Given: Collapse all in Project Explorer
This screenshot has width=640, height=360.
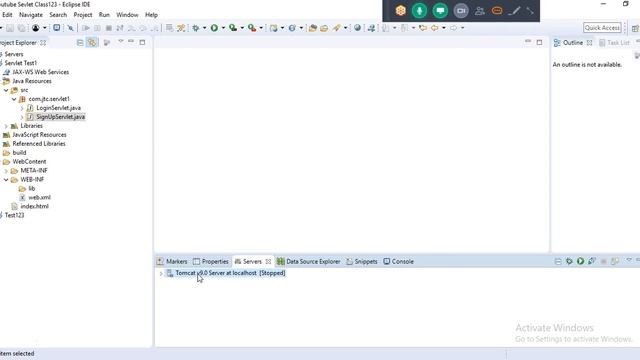Looking at the screenshot, I should tap(80, 42).
